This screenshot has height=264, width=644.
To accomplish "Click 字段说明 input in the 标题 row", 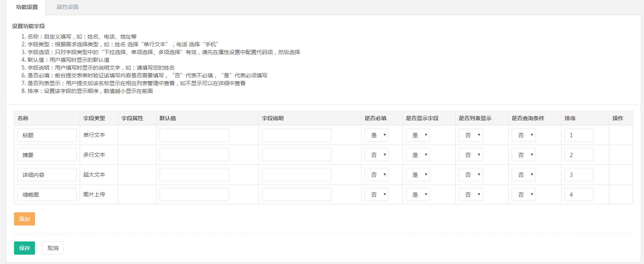I will [x=297, y=135].
